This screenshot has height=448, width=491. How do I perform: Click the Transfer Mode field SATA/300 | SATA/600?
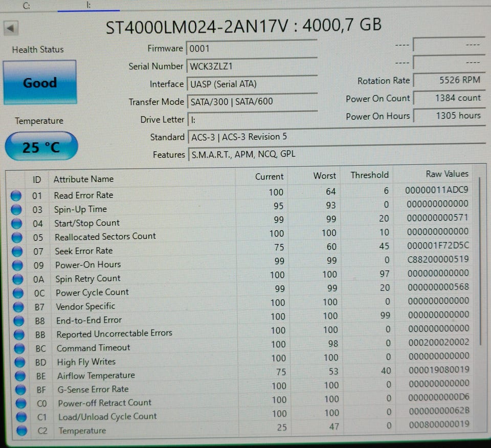[252, 101]
